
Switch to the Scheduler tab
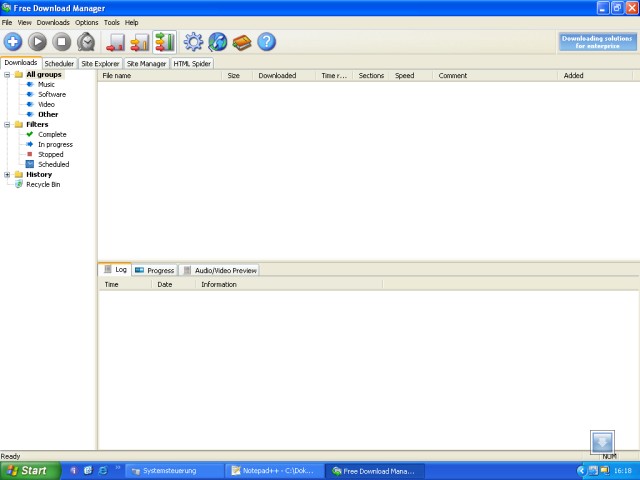point(59,63)
